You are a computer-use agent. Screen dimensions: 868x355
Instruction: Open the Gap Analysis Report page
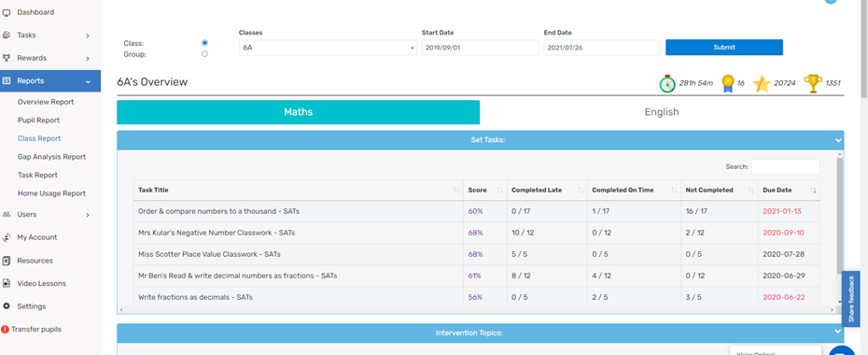[x=51, y=157]
